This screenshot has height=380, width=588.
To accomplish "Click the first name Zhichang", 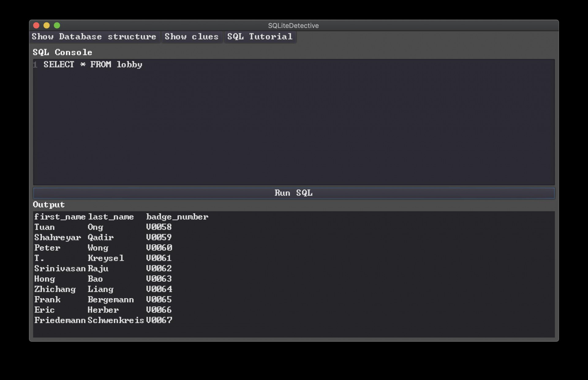I will tap(55, 290).
